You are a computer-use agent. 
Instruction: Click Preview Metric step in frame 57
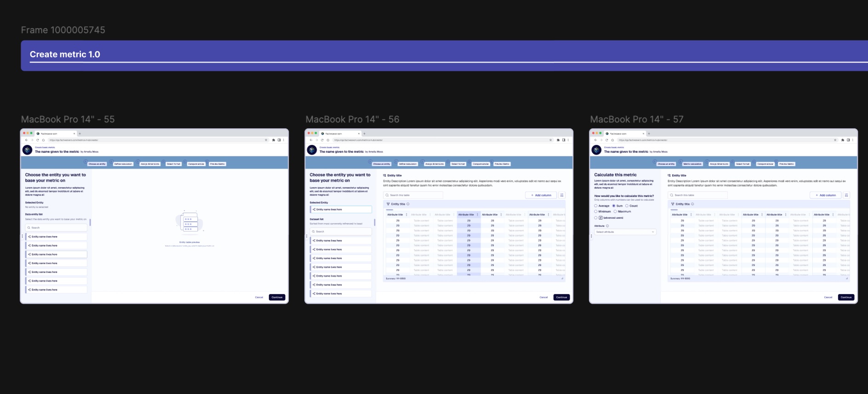(x=787, y=164)
